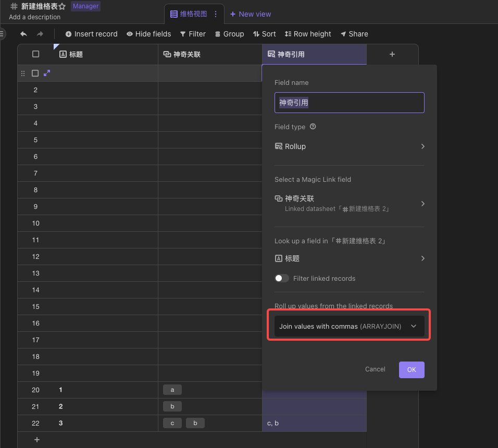
Task: Cancel the rollup field configuration
Action: (375, 369)
